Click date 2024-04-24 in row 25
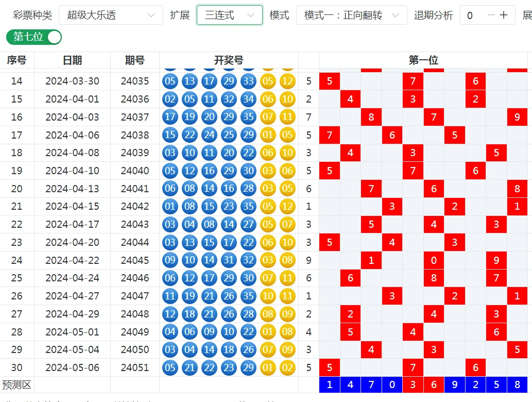The width and height of the screenshot is (532, 402). click(x=72, y=278)
